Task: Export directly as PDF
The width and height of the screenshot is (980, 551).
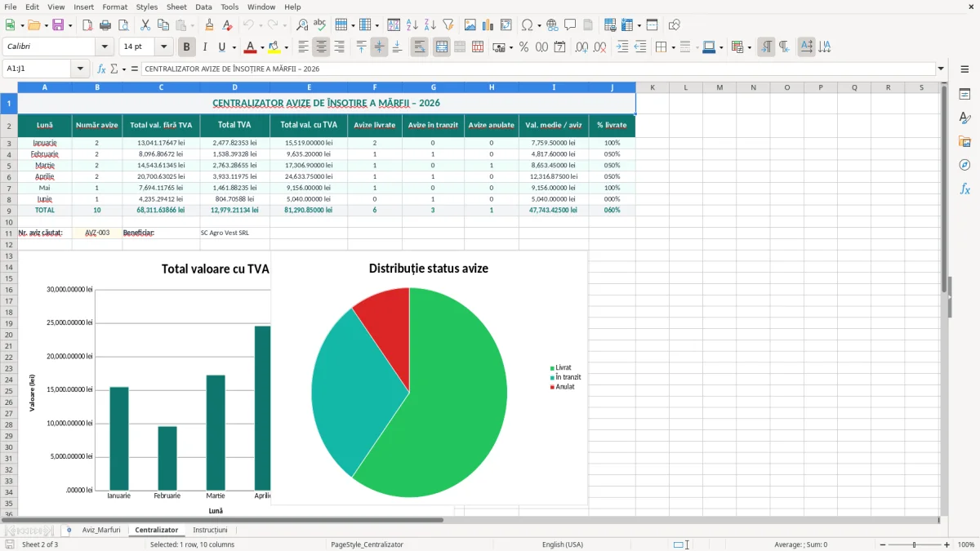Action: pos(87,25)
